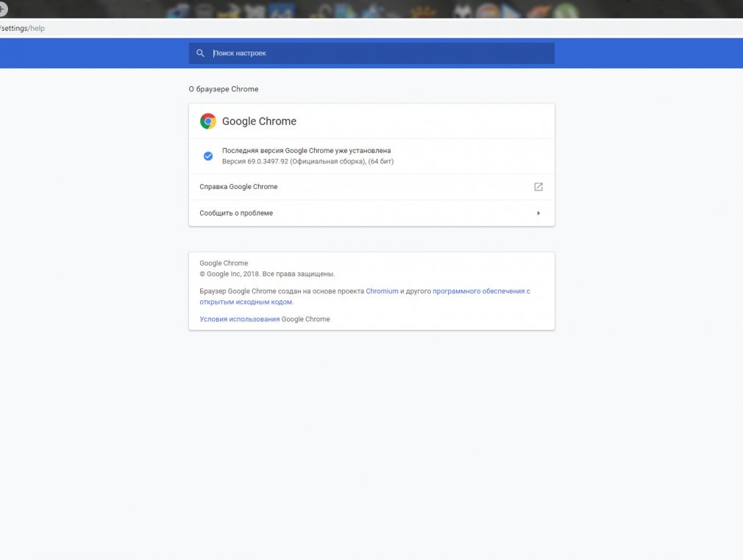Open the "Справка Google Chrome" help row
The image size is (743, 560).
point(371,187)
